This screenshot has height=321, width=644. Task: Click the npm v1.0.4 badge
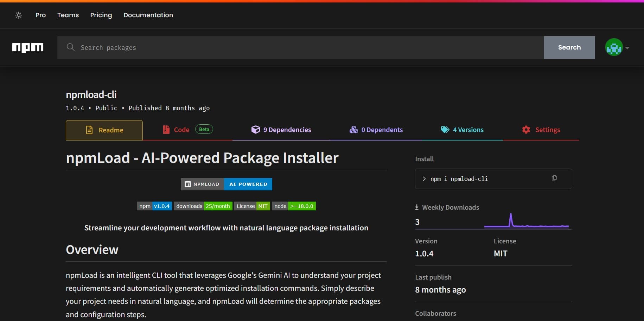[154, 206]
